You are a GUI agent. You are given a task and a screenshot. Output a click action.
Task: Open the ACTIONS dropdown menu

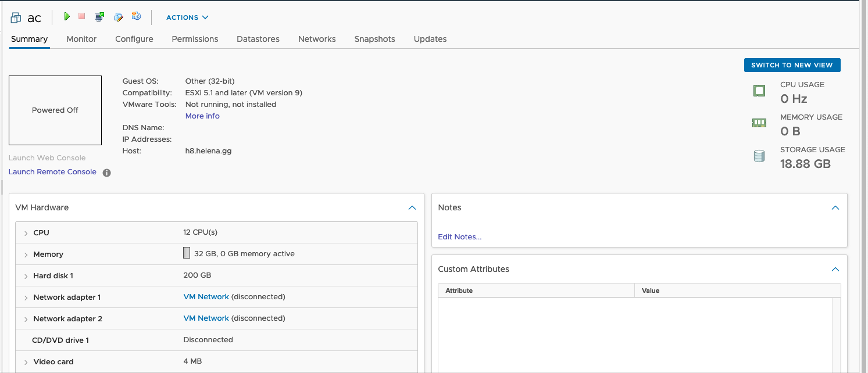tap(187, 17)
